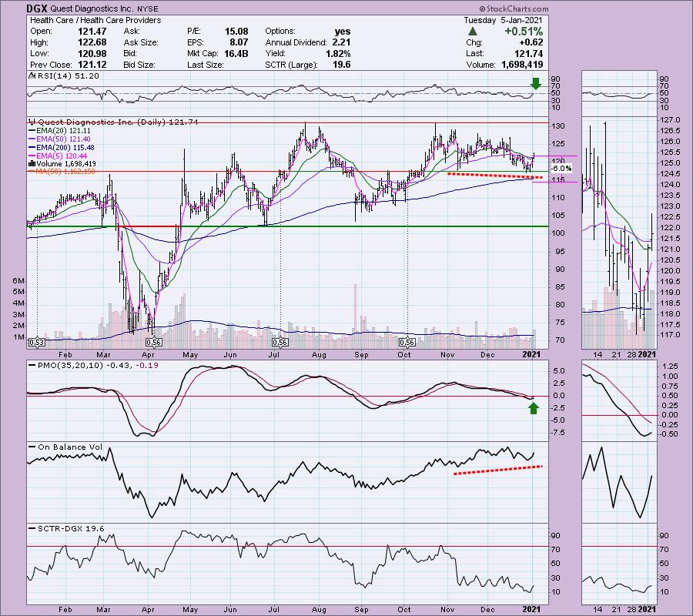Click the P/E value 15.08

point(236,32)
